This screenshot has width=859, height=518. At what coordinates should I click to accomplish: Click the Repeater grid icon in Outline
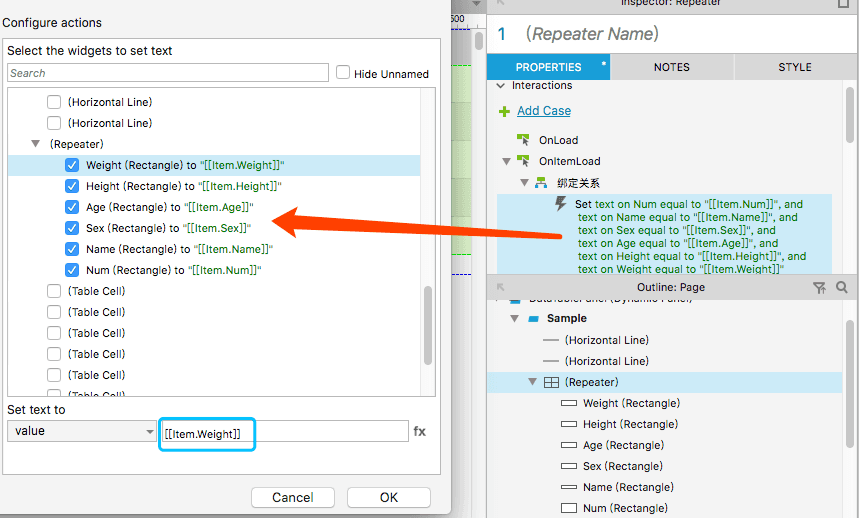click(551, 382)
